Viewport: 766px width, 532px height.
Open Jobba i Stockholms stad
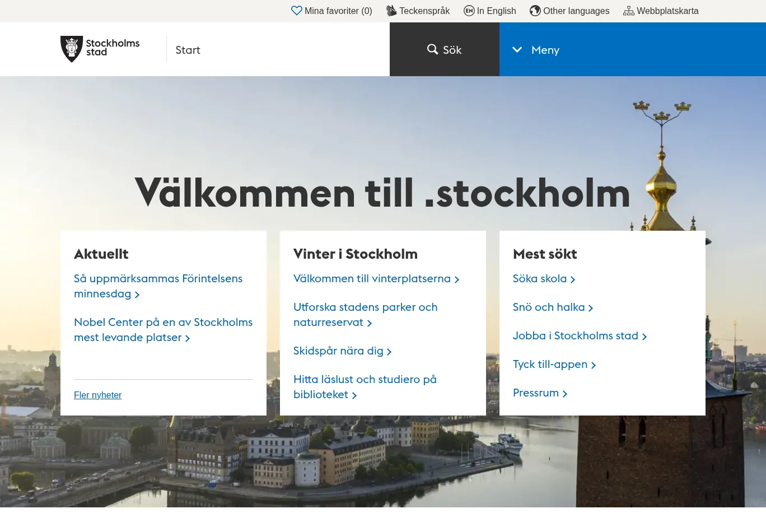[575, 335]
